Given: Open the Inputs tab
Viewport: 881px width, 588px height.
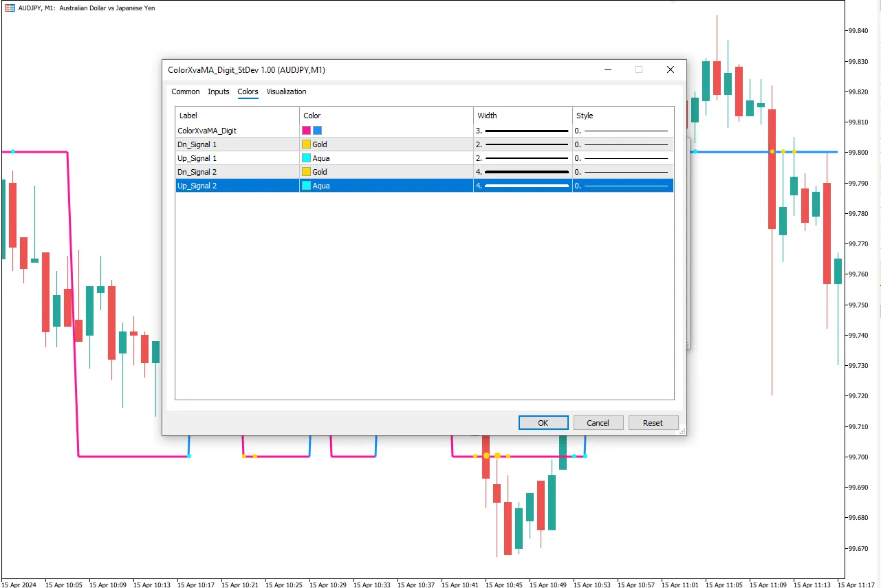Looking at the screenshot, I should [219, 91].
